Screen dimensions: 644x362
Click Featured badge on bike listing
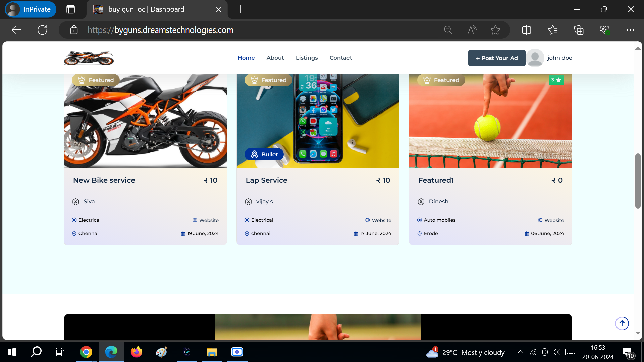pos(96,80)
